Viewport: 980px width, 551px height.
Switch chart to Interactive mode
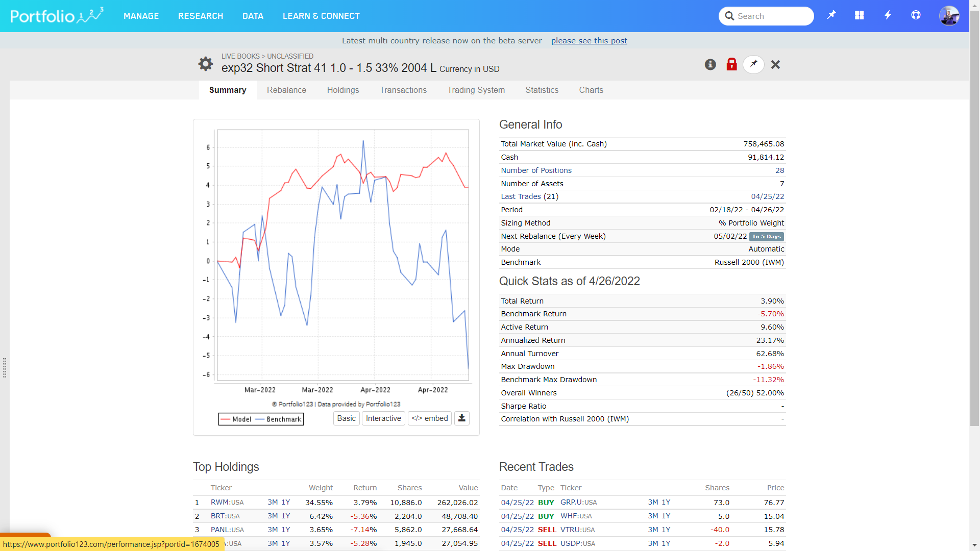click(383, 418)
